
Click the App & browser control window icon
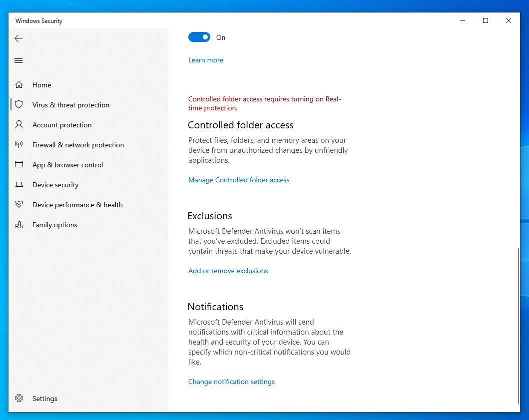(19, 164)
